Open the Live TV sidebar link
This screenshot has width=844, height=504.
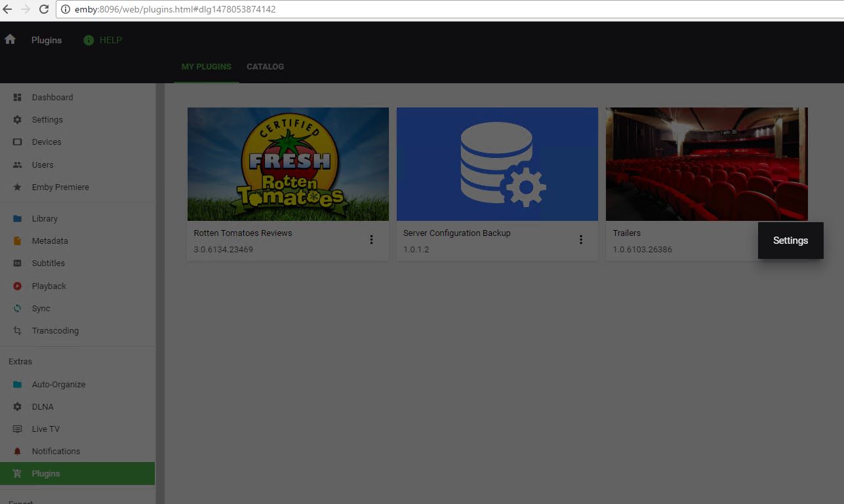point(77,429)
